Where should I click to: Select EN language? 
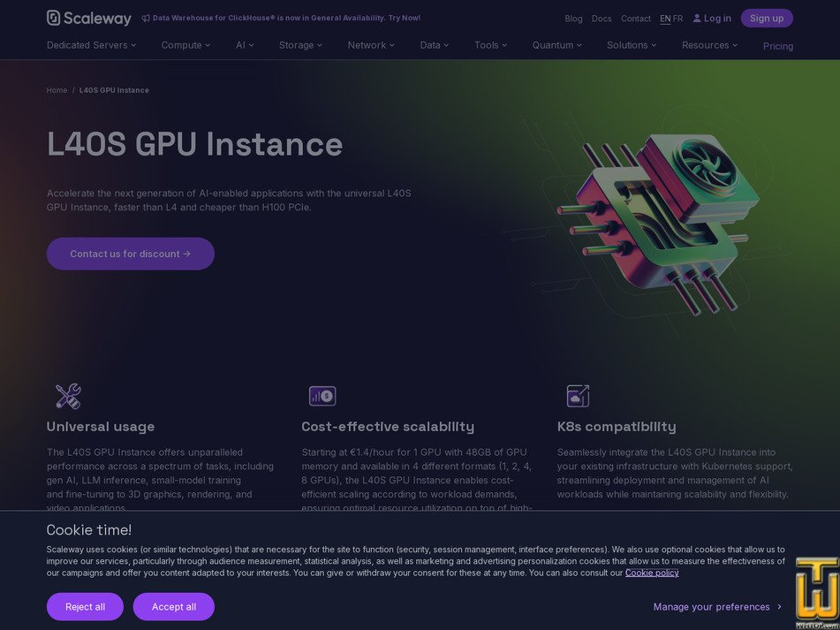[x=665, y=19]
